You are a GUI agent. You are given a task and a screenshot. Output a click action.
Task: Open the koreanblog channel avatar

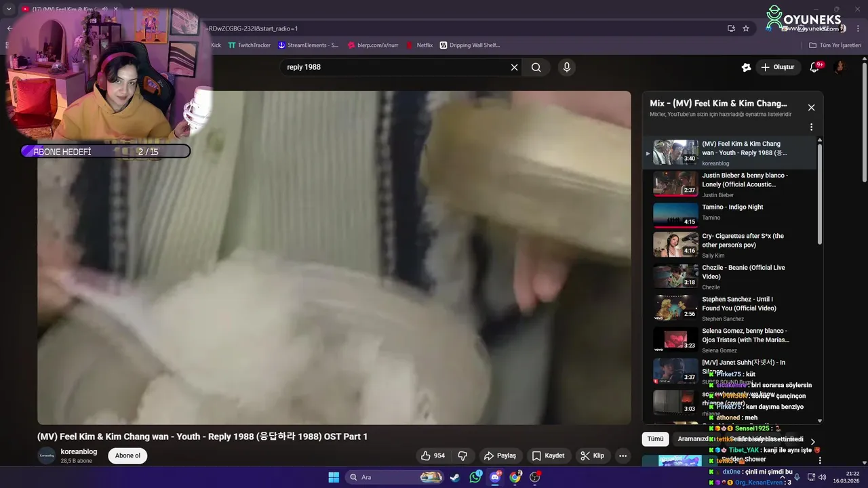click(47, 455)
